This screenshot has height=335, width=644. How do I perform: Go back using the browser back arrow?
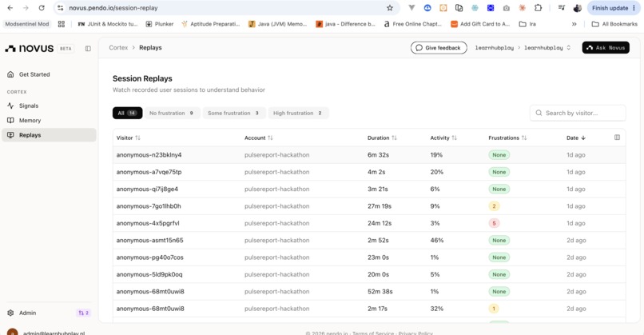click(x=10, y=8)
